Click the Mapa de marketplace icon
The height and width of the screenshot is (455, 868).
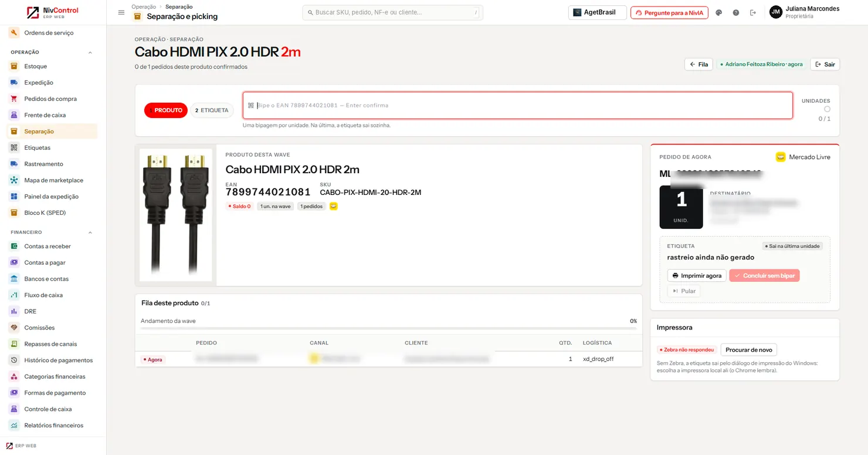(14, 180)
